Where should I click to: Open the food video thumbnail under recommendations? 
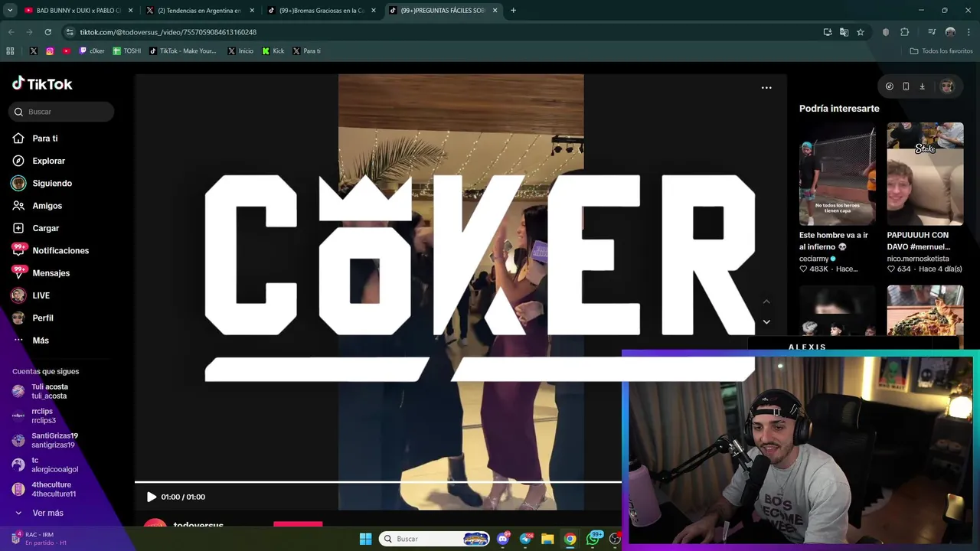coord(926,311)
